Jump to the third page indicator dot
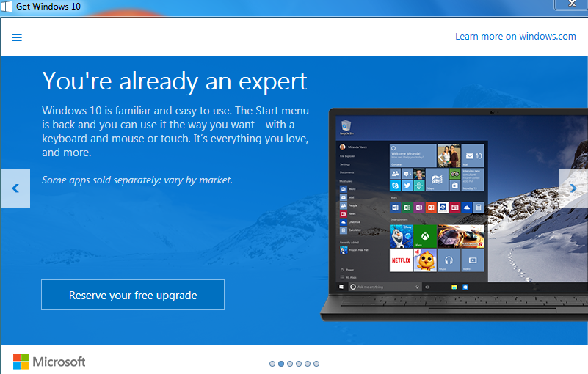This screenshot has width=588, height=374. (x=290, y=364)
